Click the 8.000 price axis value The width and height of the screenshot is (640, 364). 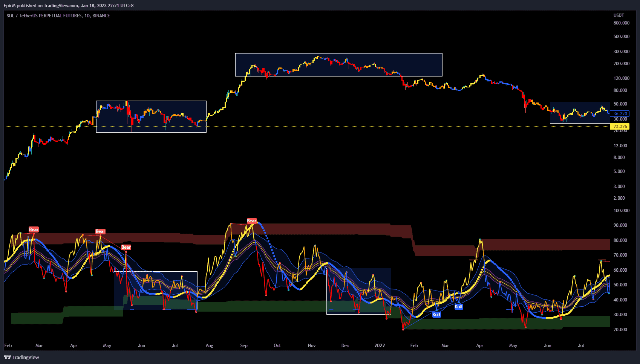(619, 158)
